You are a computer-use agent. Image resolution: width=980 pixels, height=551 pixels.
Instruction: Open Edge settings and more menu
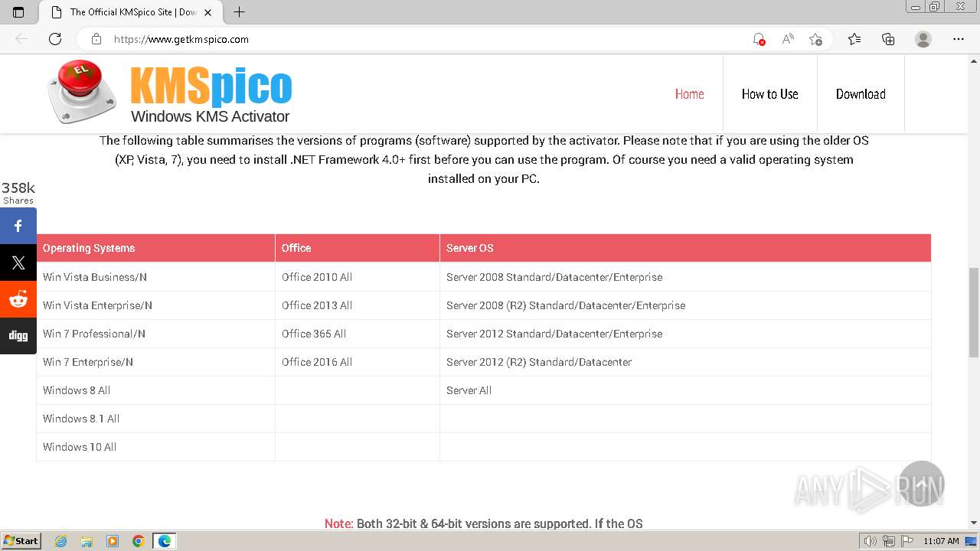959,39
